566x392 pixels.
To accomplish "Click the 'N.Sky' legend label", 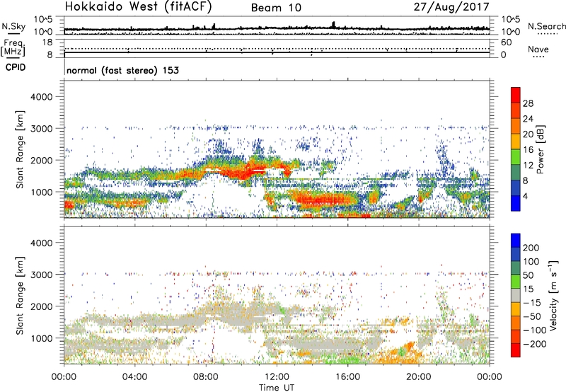I will point(13,26).
